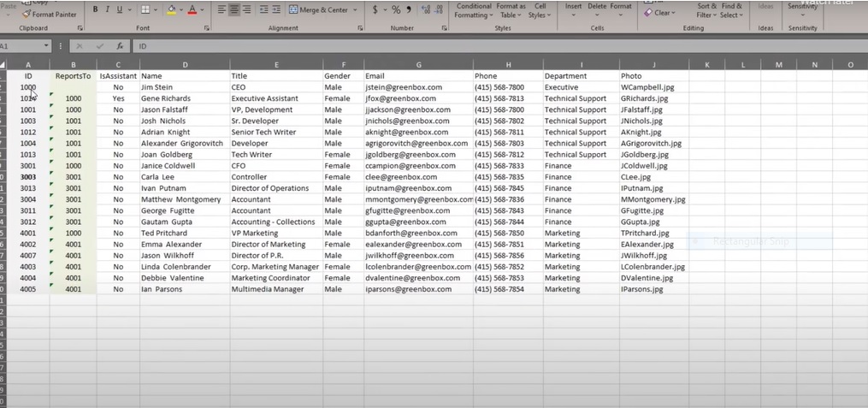The width and height of the screenshot is (868, 408).
Task: Click Merge & Center button
Action: (x=319, y=9)
